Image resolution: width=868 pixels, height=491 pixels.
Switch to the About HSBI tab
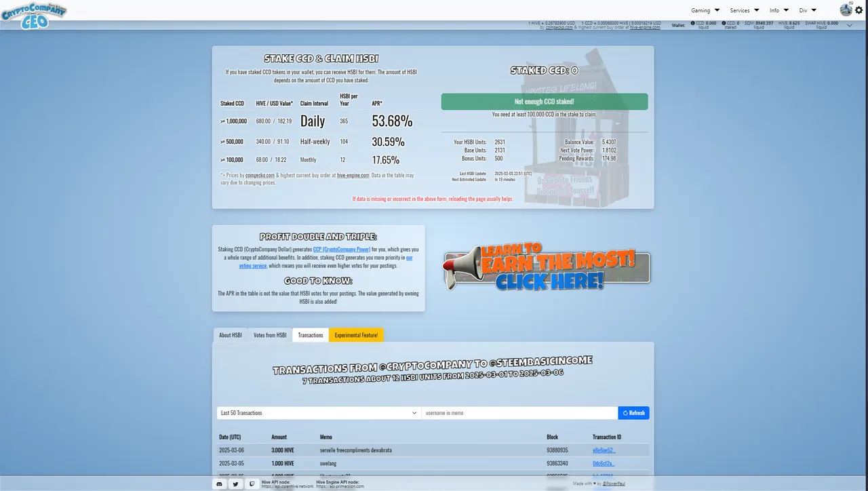[x=231, y=335]
